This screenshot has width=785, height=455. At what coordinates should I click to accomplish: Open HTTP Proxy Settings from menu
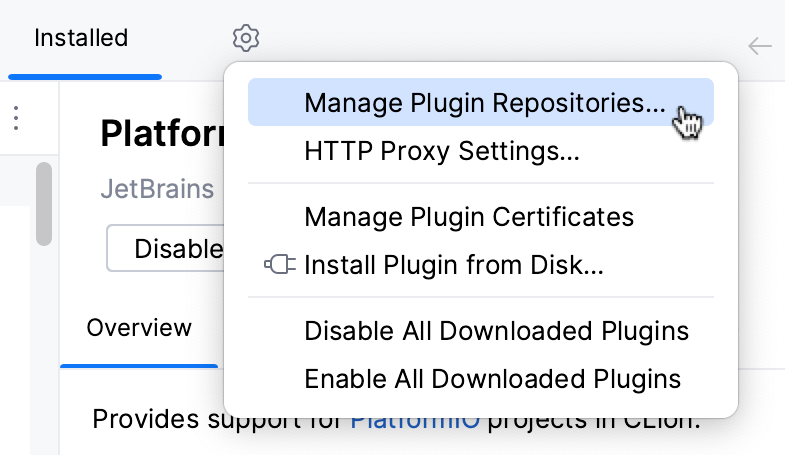tap(442, 153)
